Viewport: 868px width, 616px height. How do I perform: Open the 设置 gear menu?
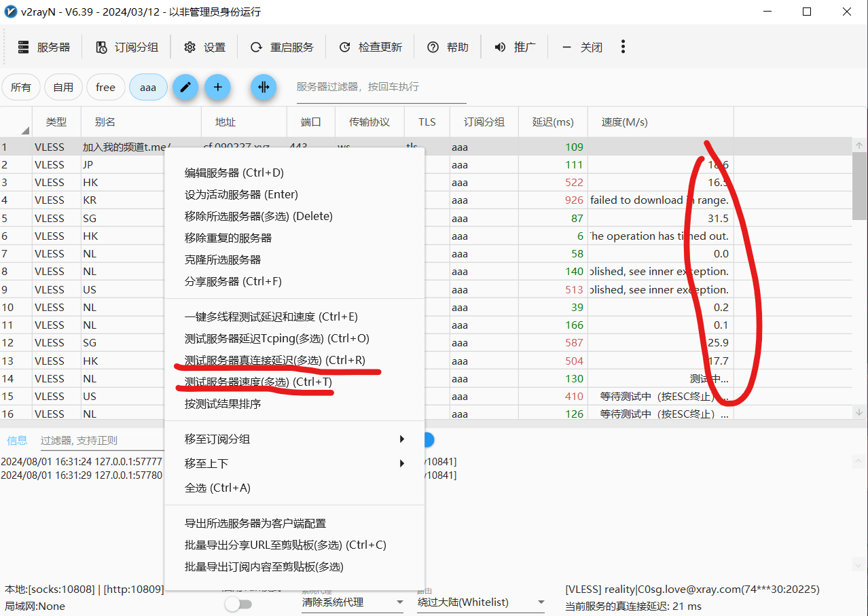[x=204, y=47]
